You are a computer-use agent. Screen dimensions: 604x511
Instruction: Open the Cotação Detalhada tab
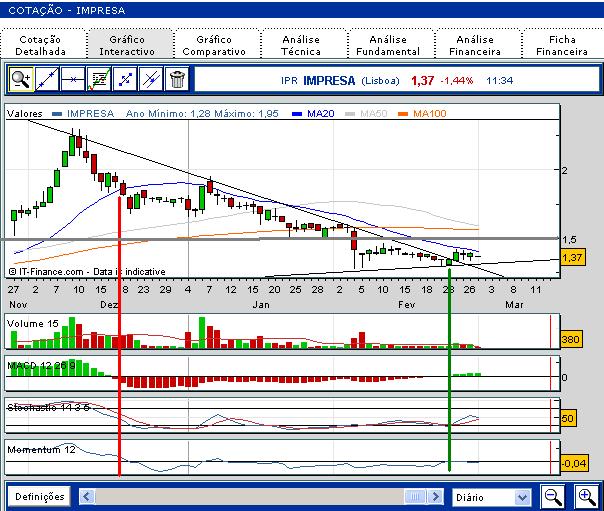click(40, 45)
